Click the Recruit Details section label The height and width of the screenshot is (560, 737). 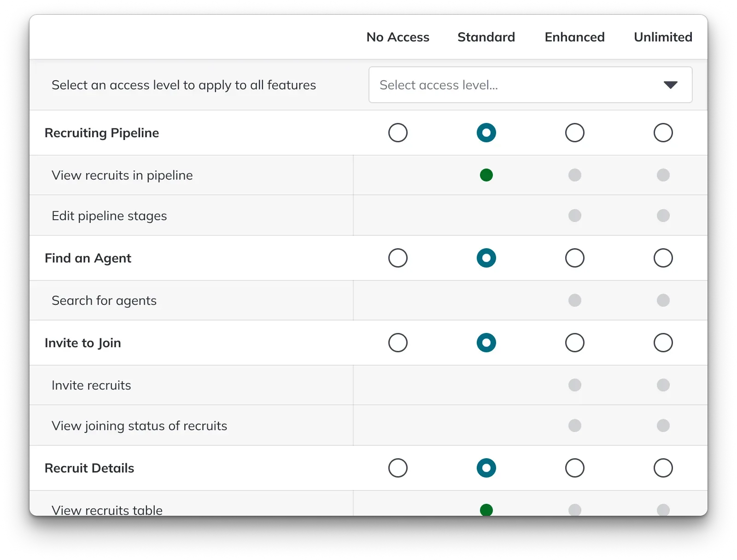click(89, 468)
